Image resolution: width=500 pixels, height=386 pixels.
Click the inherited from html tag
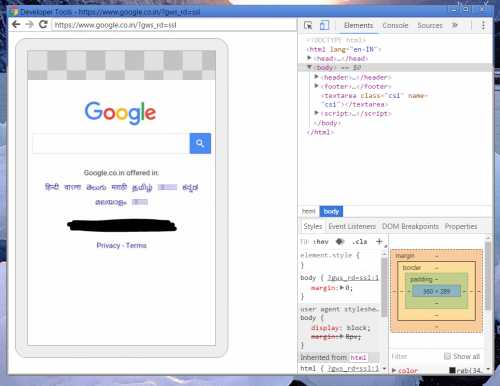(x=358, y=357)
